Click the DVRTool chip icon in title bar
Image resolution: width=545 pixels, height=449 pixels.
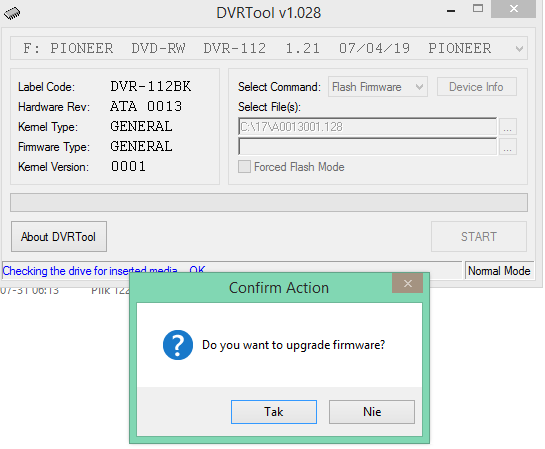(x=12, y=13)
